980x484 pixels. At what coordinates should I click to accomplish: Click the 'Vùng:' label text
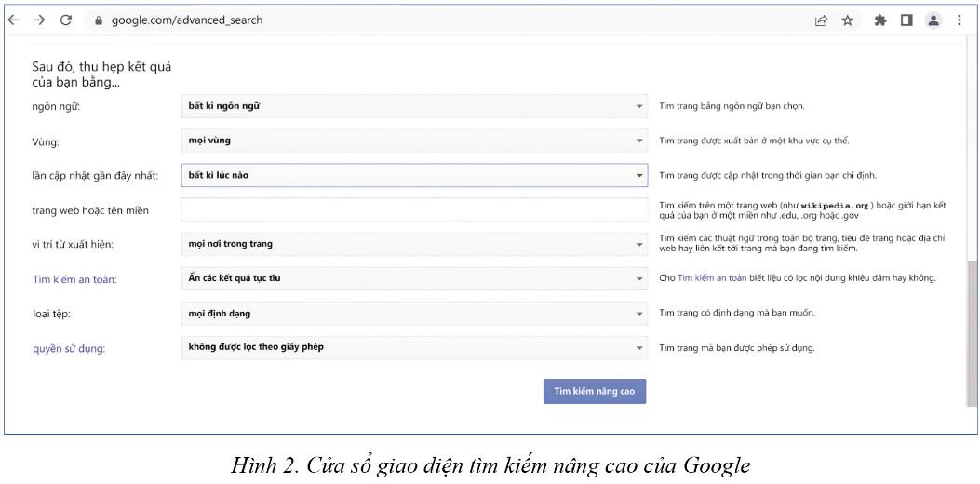coord(45,142)
